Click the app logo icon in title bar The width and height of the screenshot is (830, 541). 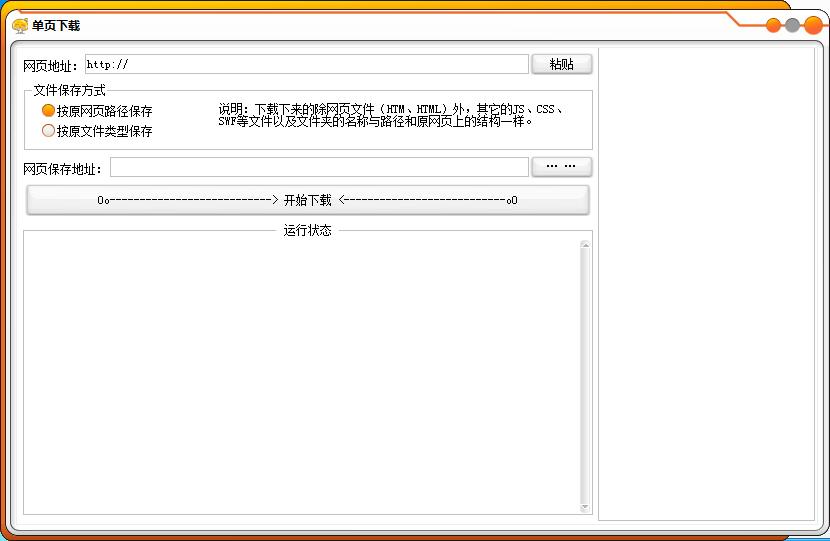20,25
